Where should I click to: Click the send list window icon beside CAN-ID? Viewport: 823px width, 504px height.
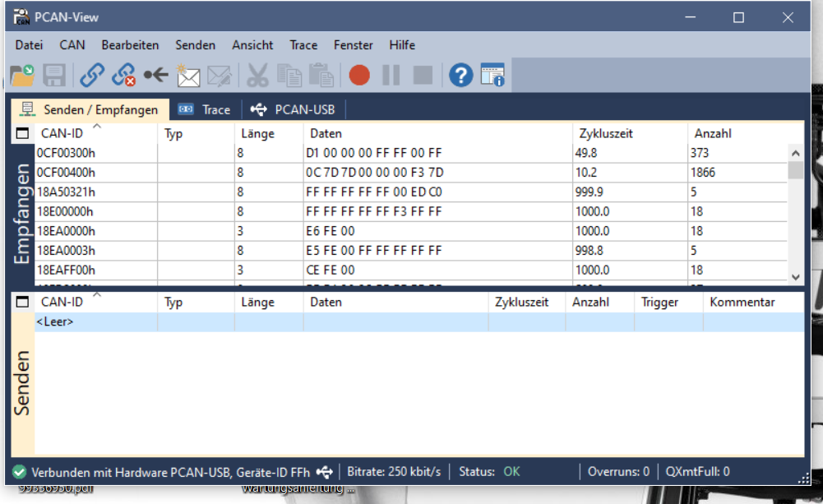pos(22,302)
